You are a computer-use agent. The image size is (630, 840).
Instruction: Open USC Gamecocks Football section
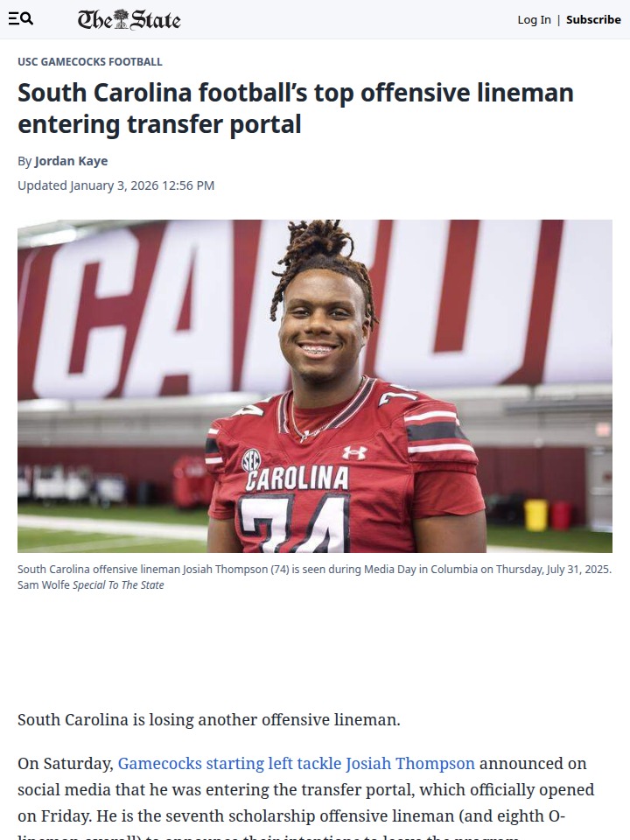90,61
